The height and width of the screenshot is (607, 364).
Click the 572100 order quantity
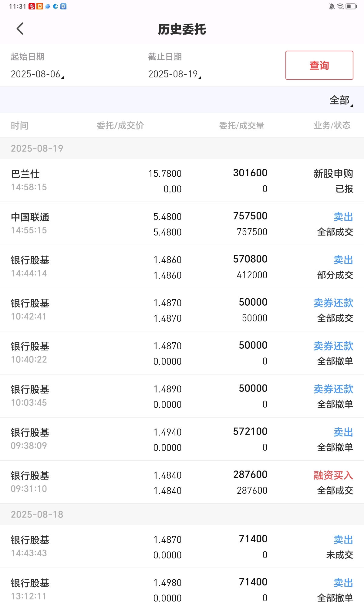pyautogui.click(x=250, y=431)
